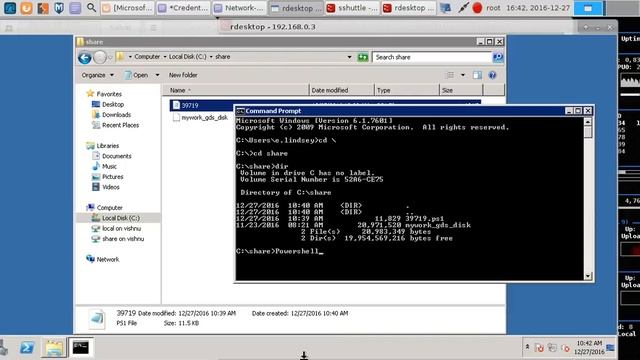The image size is (640, 360).
Task: Open the Organize dropdown menu
Action: [98, 75]
